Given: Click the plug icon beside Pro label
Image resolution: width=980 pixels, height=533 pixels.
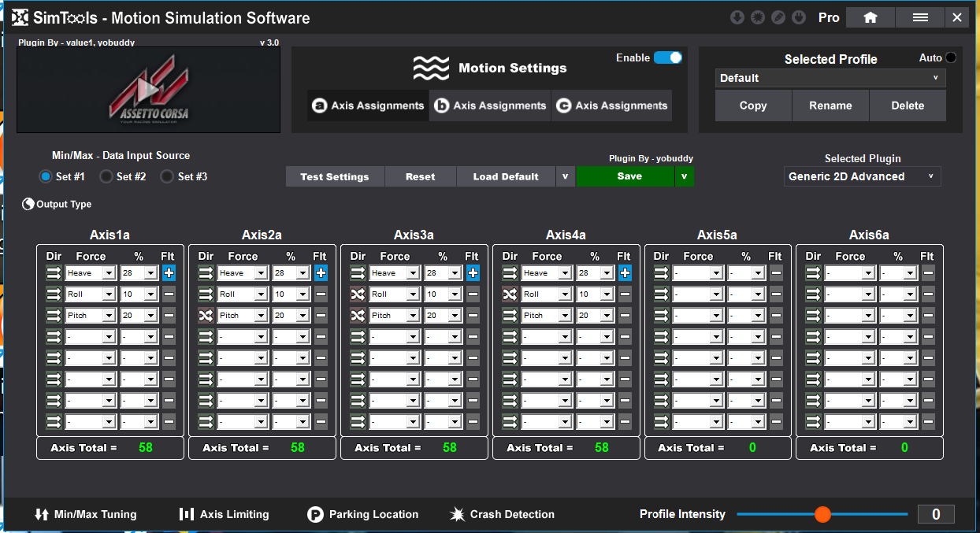Looking at the screenshot, I should pyautogui.click(x=799, y=17).
